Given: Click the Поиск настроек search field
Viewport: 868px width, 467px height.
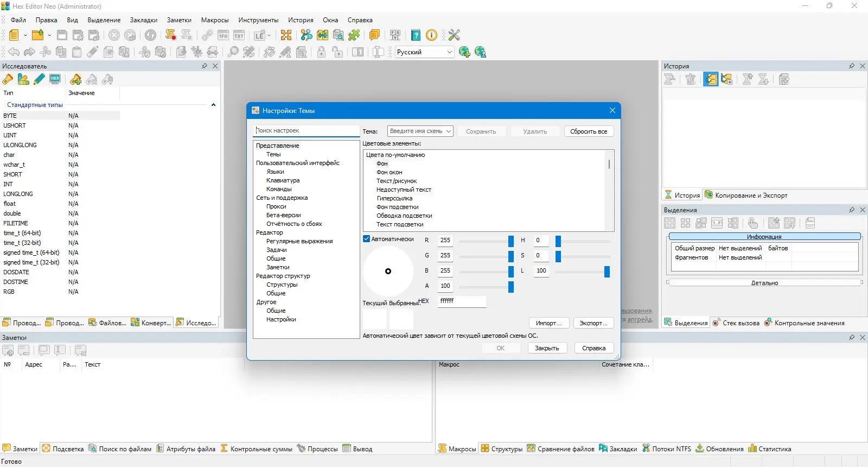Looking at the screenshot, I should pos(306,130).
